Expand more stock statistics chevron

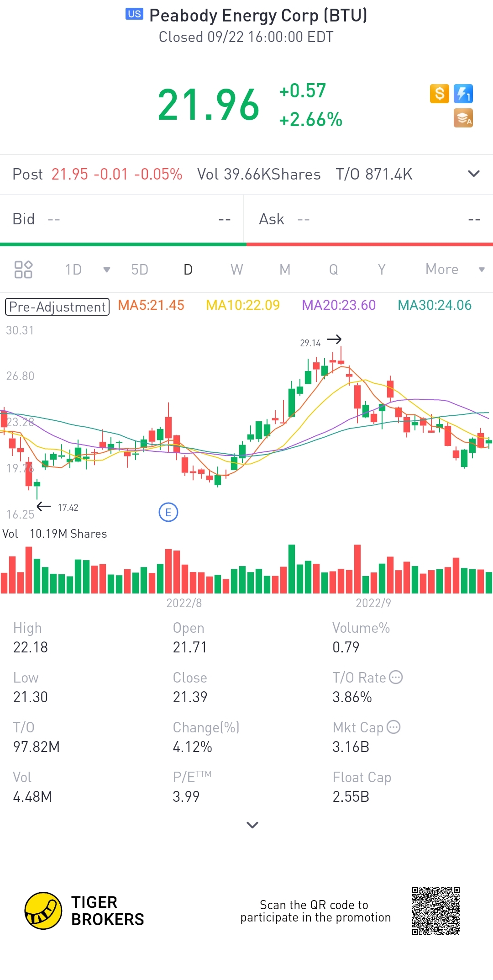252,825
